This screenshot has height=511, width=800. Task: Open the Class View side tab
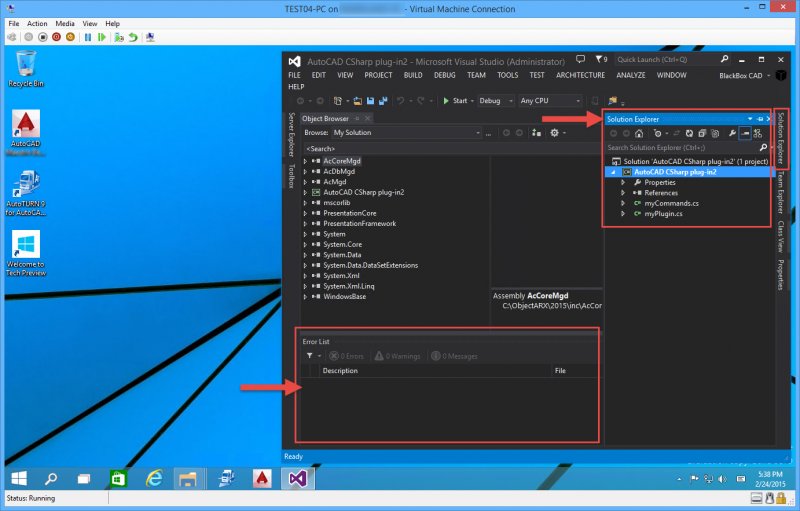(x=781, y=236)
